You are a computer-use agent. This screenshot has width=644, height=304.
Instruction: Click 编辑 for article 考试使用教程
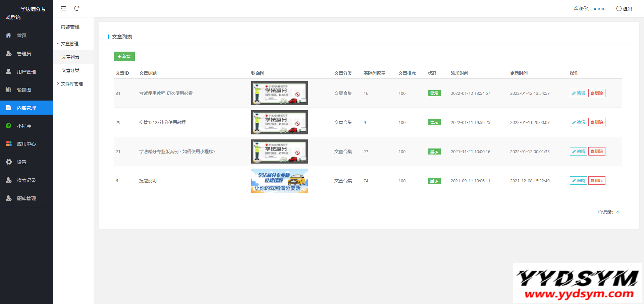578,93
